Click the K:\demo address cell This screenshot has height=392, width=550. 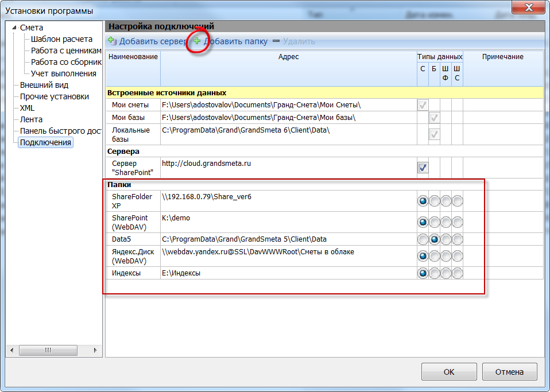coord(289,222)
